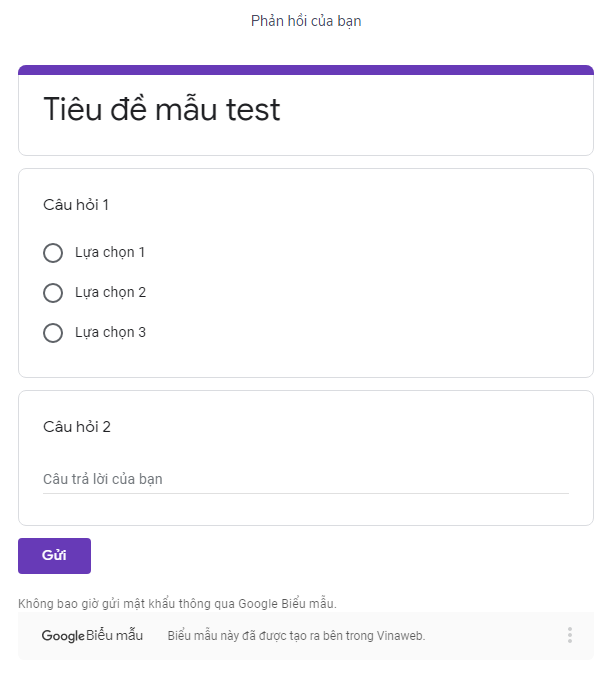Click the word "Google" in footer logo
This screenshot has width=613, height=680.
(63, 636)
